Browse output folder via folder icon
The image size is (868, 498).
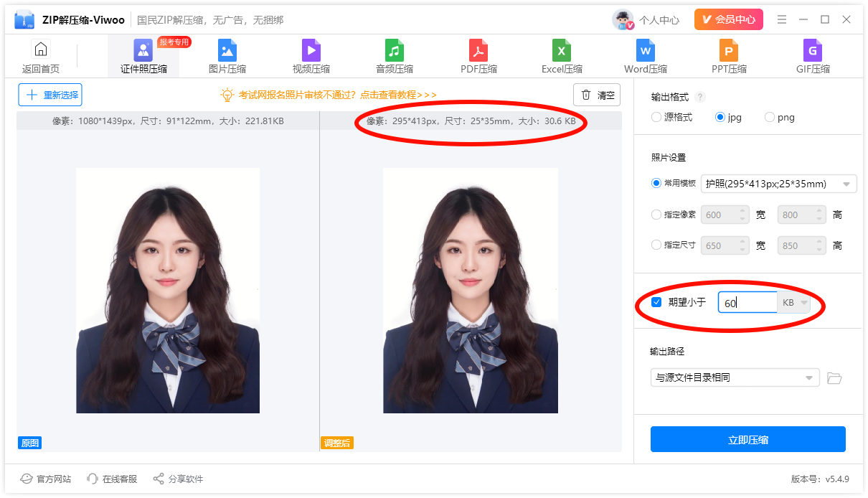pyautogui.click(x=834, y=377)
